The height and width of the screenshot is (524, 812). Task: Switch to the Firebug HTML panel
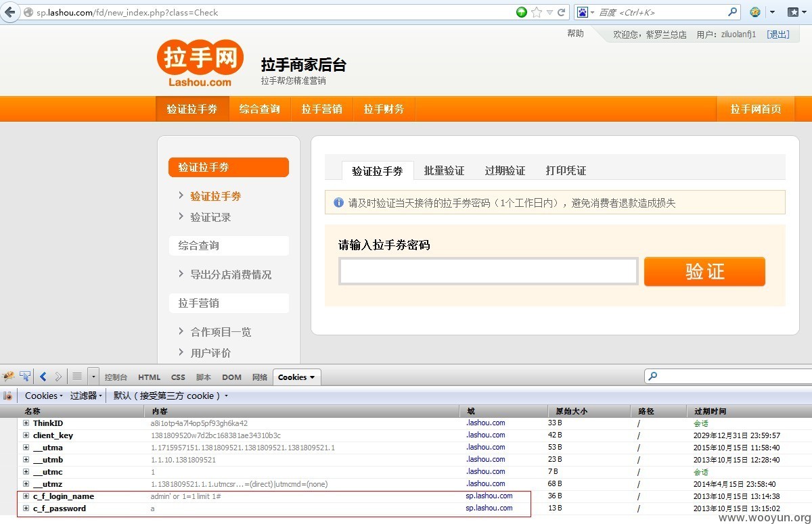pyautogui.click(x=149, y=377)
